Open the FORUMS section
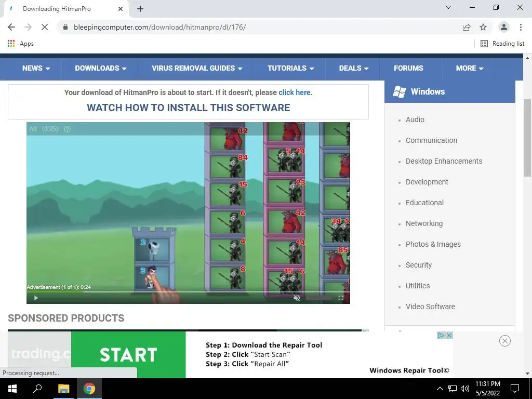Screen dimensions: 532x399 408,68
